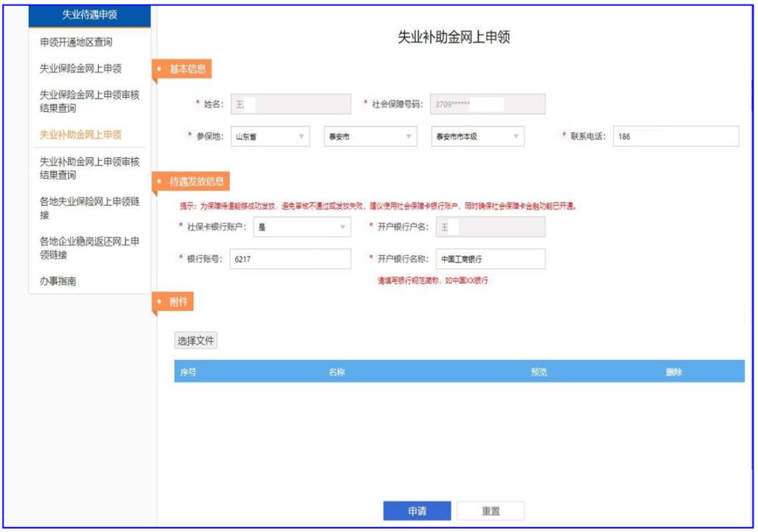Click the 选择文件 button
758x532 pixels.
pyautogui.click(x=196, y=341)
